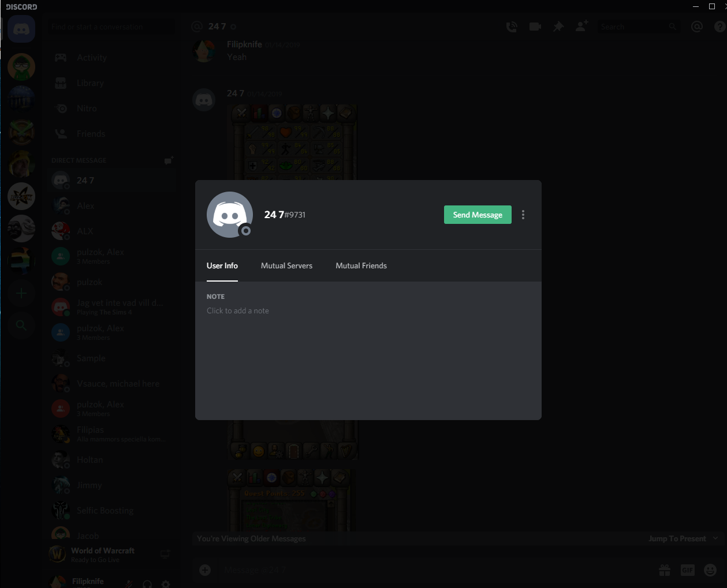Open the Discord Home button
Viewport: 727px width, 588px height.
point(21,29)
